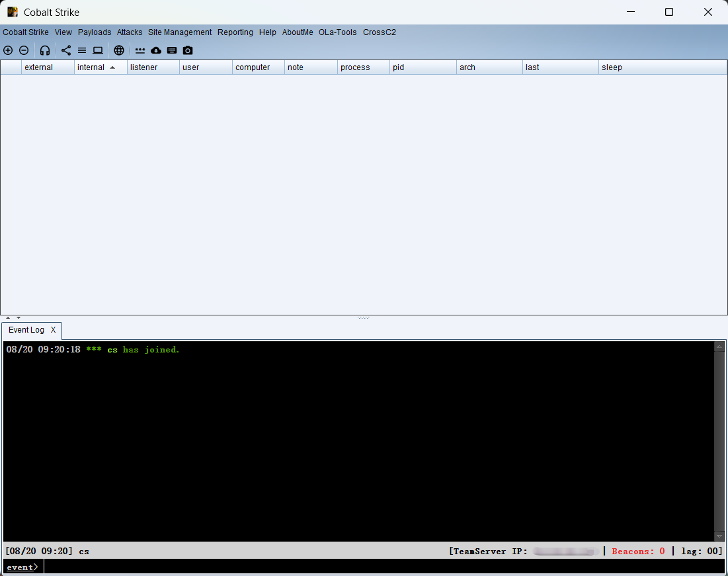The height and width of the screenshot is (576, 728).
Task: Sort sessions by the sleep column
Action: coord(663,67)
